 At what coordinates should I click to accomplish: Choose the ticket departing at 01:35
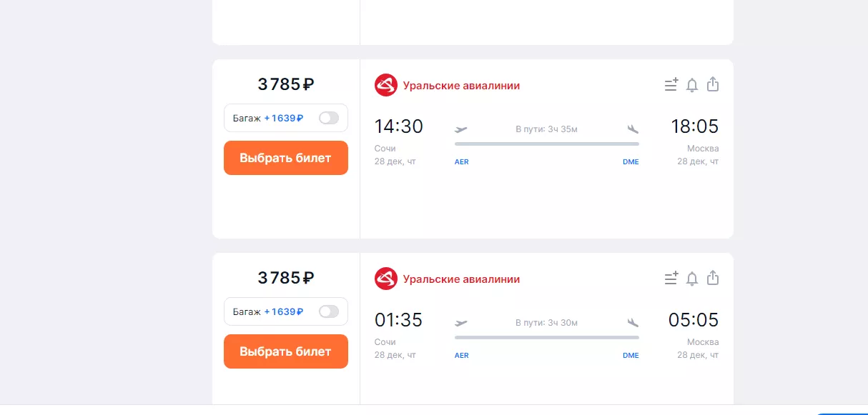pos(285,351)
